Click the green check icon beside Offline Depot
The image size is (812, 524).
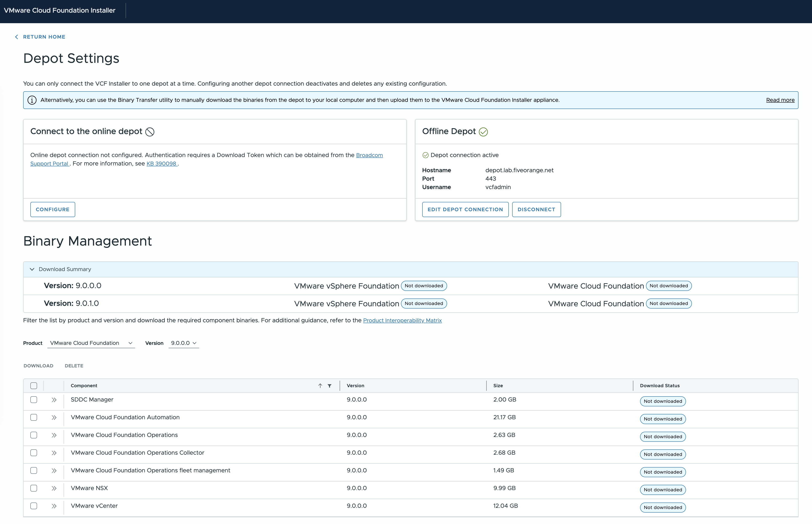pos(483,132)
